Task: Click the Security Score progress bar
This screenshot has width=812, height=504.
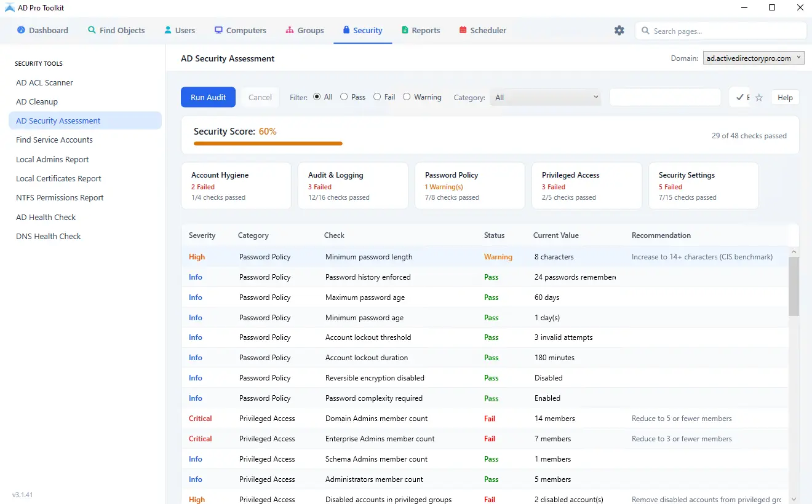Action: 268,143
